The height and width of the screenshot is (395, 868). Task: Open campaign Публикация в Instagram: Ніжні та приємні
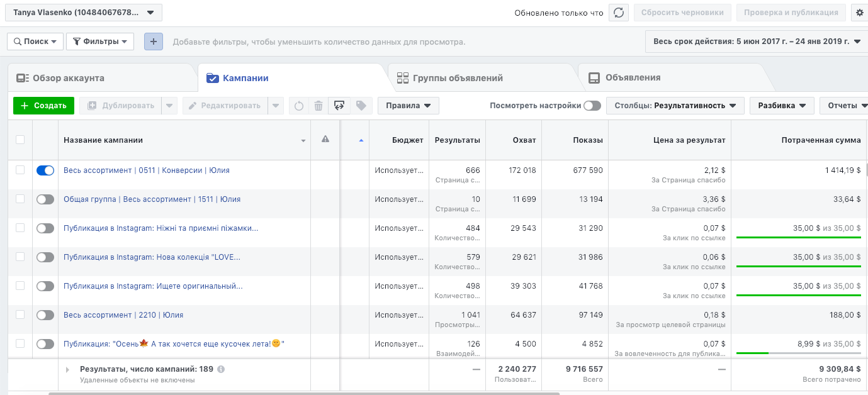tap(161, 228)
